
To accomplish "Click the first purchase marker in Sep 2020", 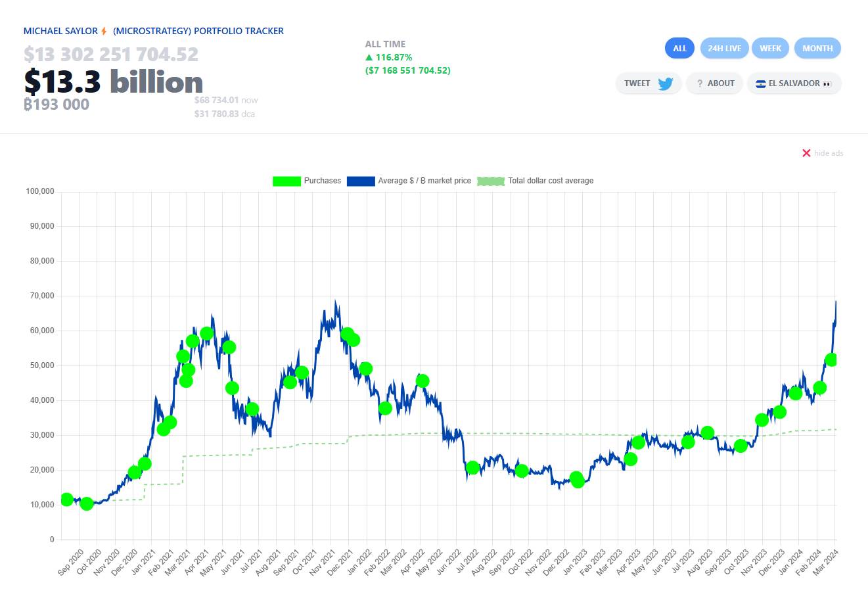I will (x=66, y=499).
